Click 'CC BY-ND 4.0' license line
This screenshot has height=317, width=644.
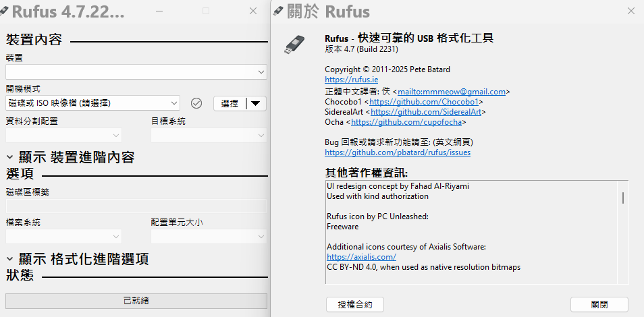pyautogui.click(x=423, y=267)
